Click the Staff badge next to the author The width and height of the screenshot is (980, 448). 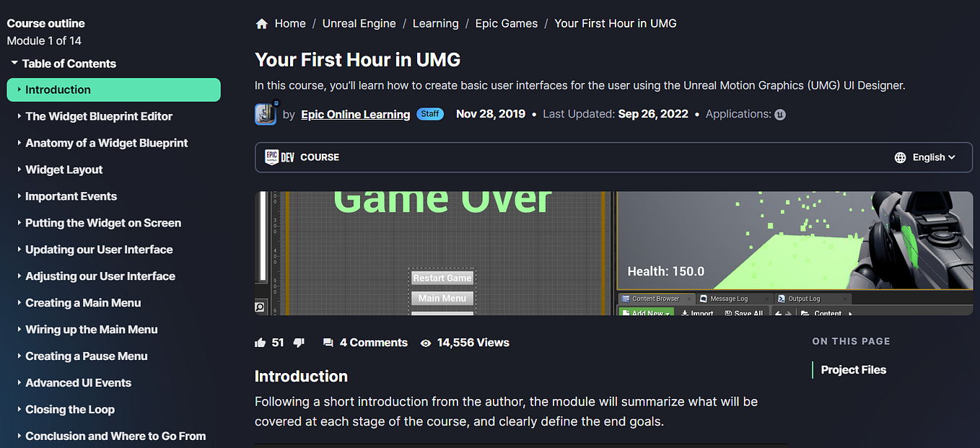[x=430, y=114]
